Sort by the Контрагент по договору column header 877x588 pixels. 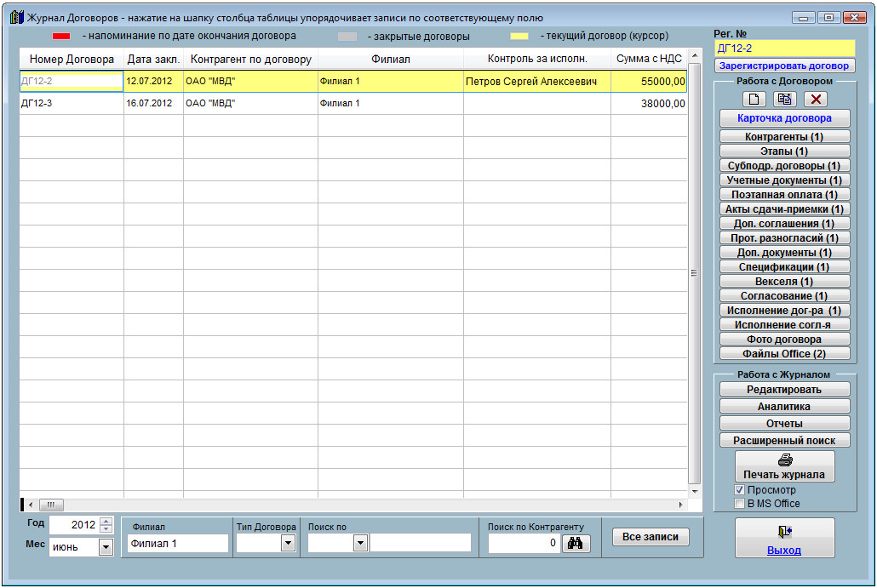[x=250, y=59]
